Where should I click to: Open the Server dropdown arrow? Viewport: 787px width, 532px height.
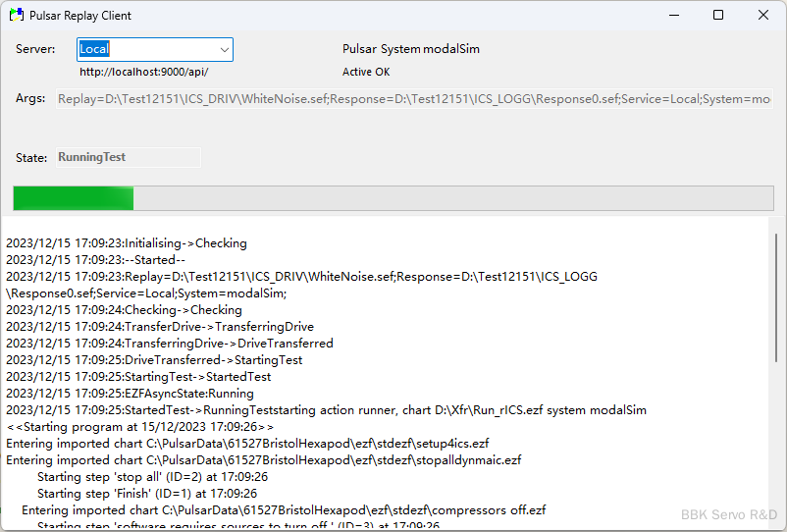[x=224, y=49]
